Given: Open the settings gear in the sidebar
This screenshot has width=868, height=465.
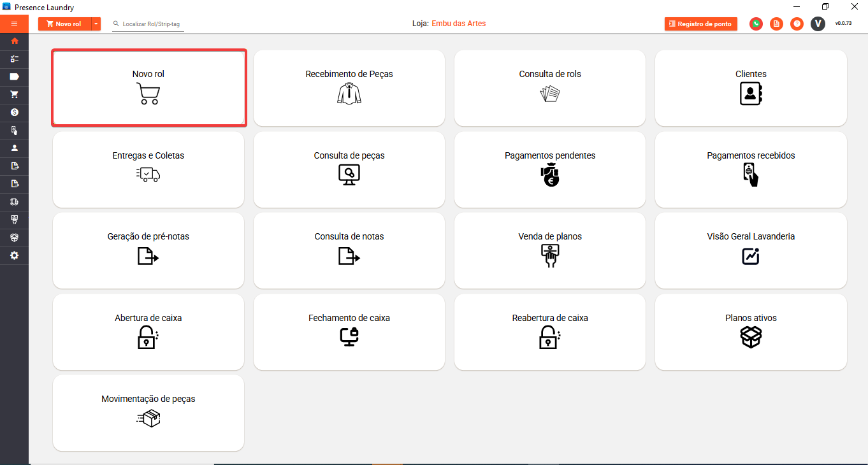Looking at the screenshot, I should click(15, 255).
